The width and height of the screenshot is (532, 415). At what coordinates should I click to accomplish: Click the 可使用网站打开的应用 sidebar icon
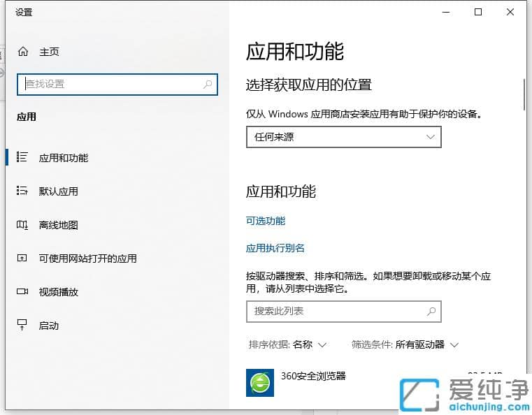pos(22,259)
